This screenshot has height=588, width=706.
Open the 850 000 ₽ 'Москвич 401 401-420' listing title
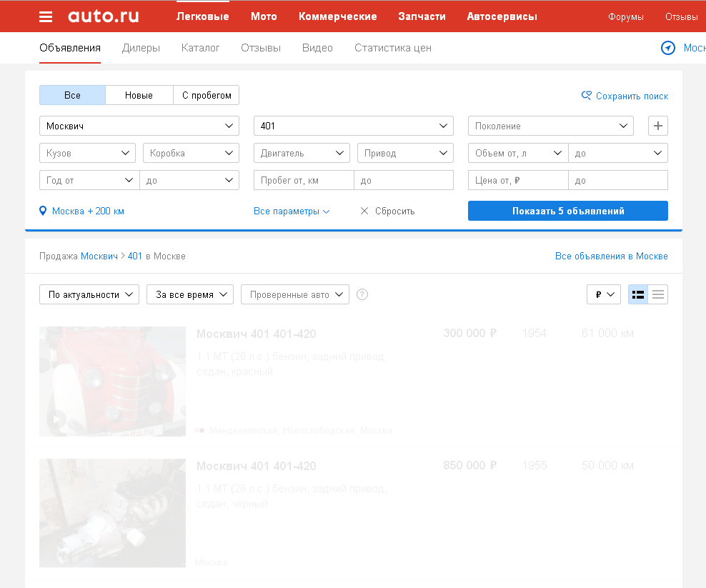click(257, 466)
